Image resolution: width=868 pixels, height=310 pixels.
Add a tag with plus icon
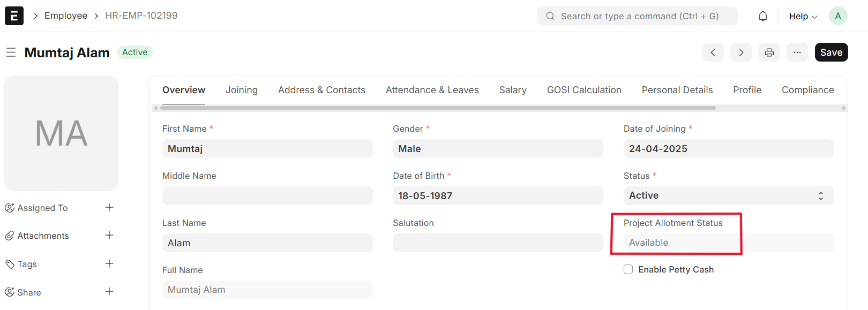tap(109, 264)
